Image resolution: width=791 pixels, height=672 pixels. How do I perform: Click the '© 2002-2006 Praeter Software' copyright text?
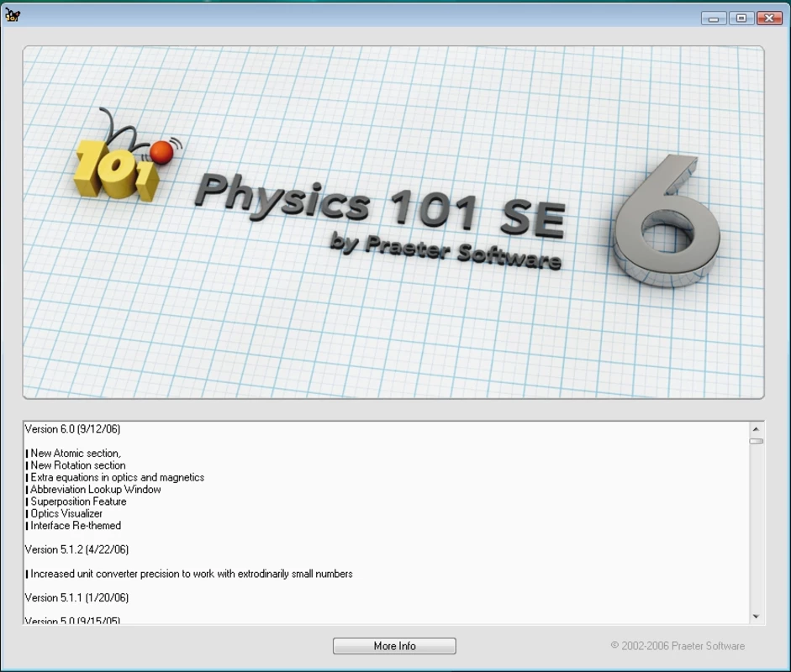(x=678, y=646)
